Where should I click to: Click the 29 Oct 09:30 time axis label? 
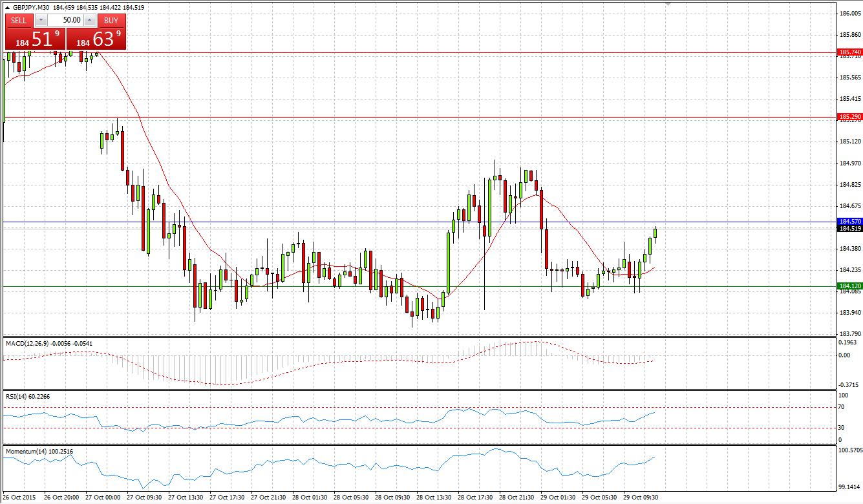pos(642,498)
